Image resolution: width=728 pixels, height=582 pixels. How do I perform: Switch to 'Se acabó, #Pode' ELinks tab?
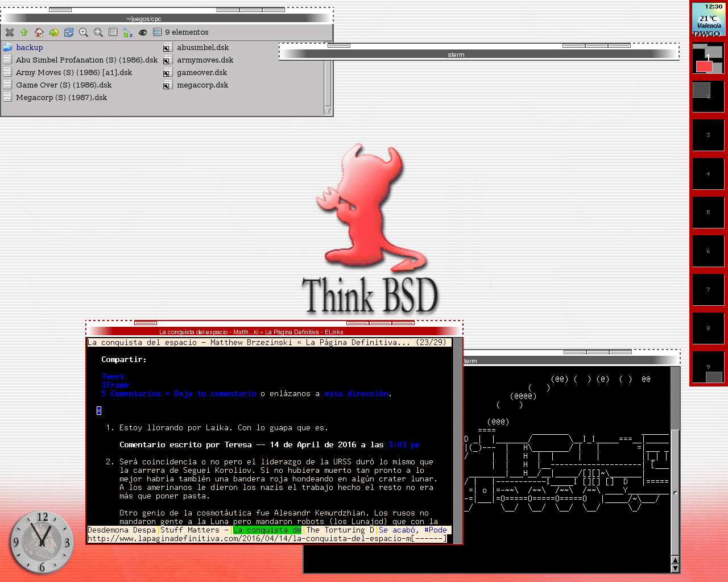413,530
